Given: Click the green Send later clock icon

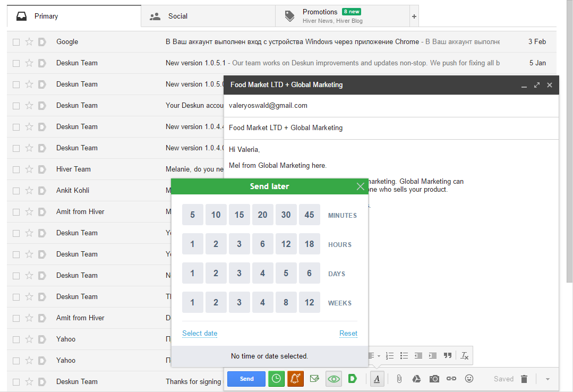Looking at the screenshot, I should click(x=276, y=379).
